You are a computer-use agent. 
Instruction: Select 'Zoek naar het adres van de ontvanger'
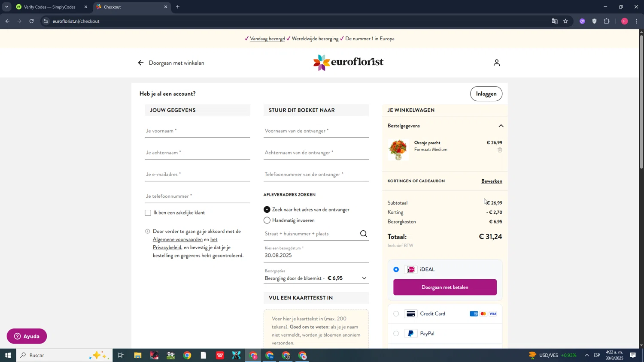tap(267, 210)
